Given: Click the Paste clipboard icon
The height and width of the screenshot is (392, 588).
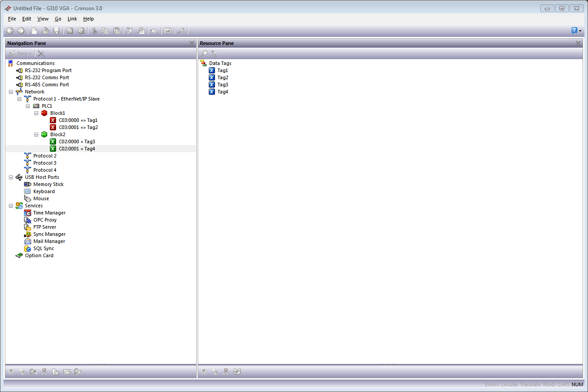Looking at the screenshot, I should pos(117,31).
